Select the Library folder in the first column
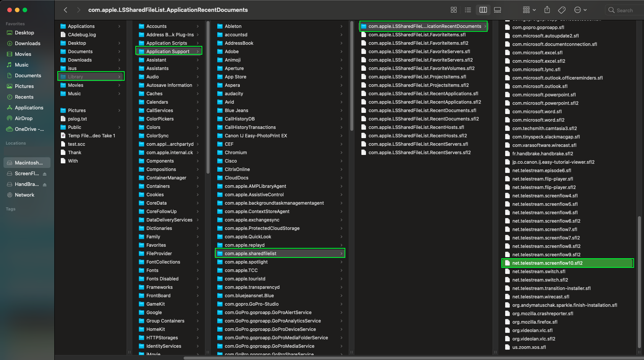This screenshot has height=360, width=644. [x=91, y=77]
